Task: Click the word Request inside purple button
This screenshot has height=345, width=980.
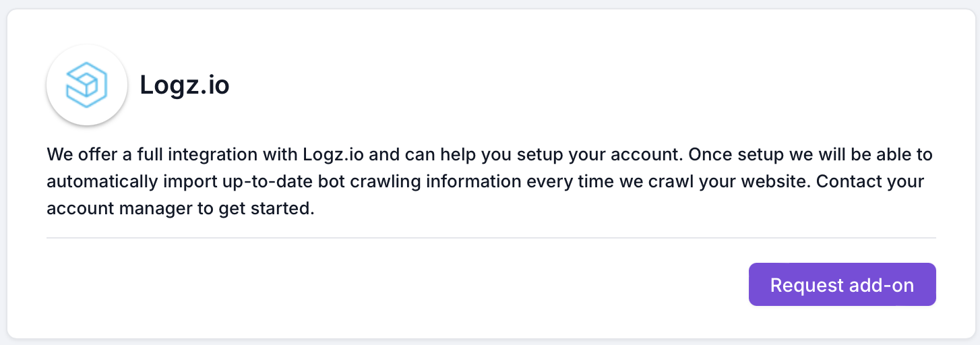Action: pyautogui.click(x=802, y=285)
